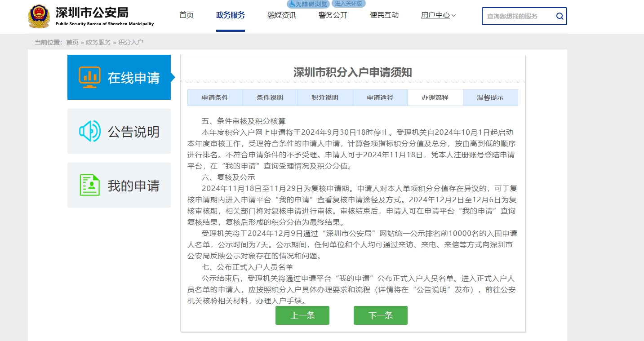Click the 政务服务 breadcrumb link
644x341 pixels.
[98, 42]
